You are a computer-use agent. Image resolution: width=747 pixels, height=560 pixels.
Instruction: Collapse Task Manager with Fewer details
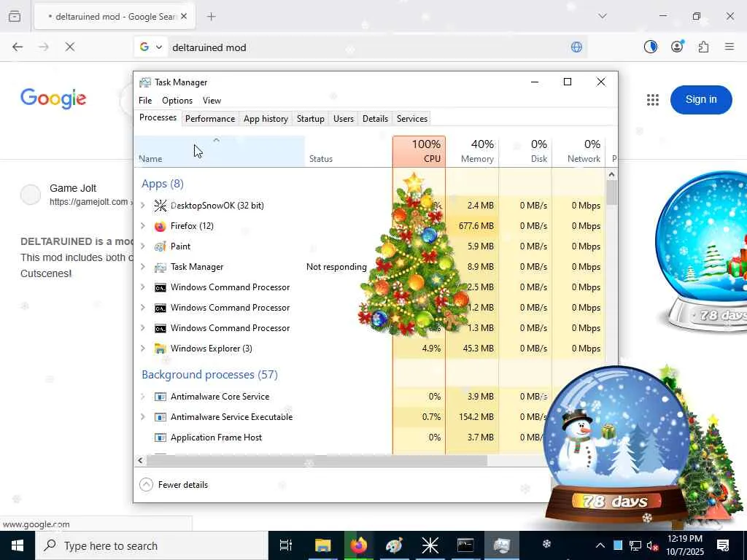[x=174, y=485]
